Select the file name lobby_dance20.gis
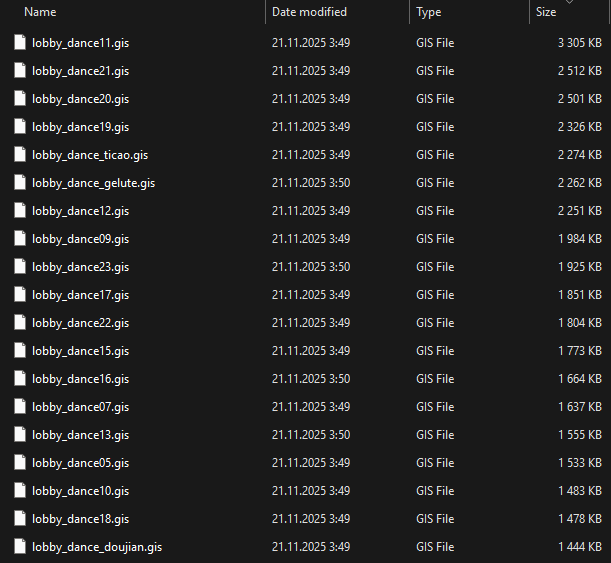Image resolution: width=611 pixels, height=563 pixels. tap(80, 99)
